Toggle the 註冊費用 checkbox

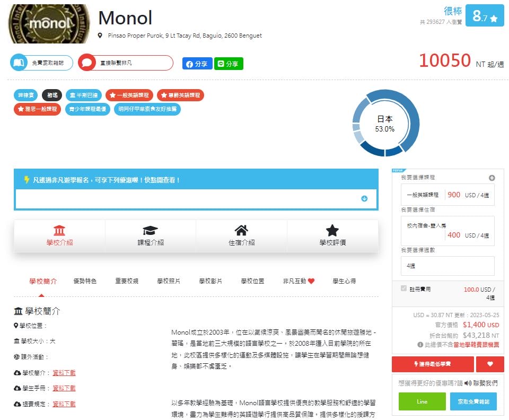(x=405, y=288)
